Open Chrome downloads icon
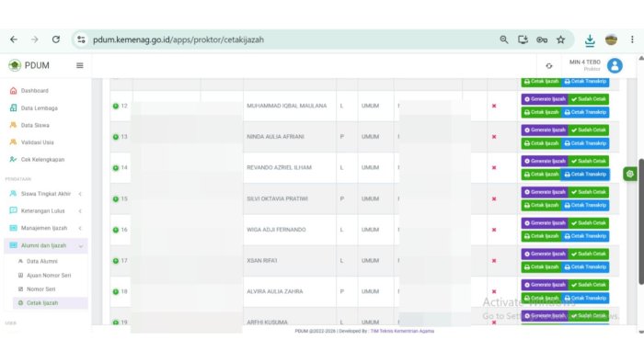 [590, 40]
